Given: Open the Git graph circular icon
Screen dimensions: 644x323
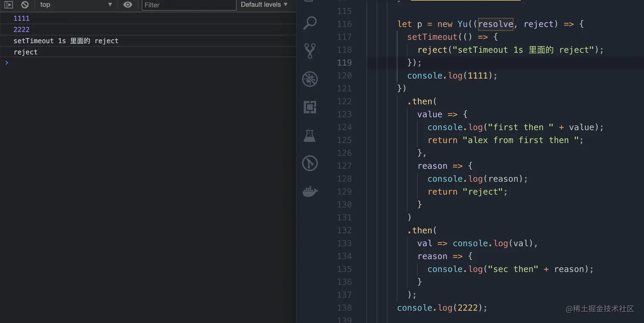Looking at the screenshot, I should 310,163.
